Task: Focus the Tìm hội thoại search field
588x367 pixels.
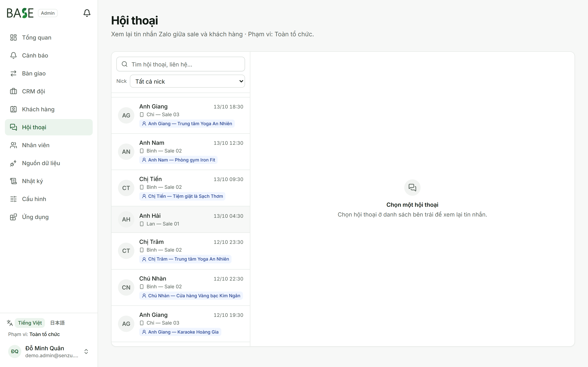Action: pos(180,64)
